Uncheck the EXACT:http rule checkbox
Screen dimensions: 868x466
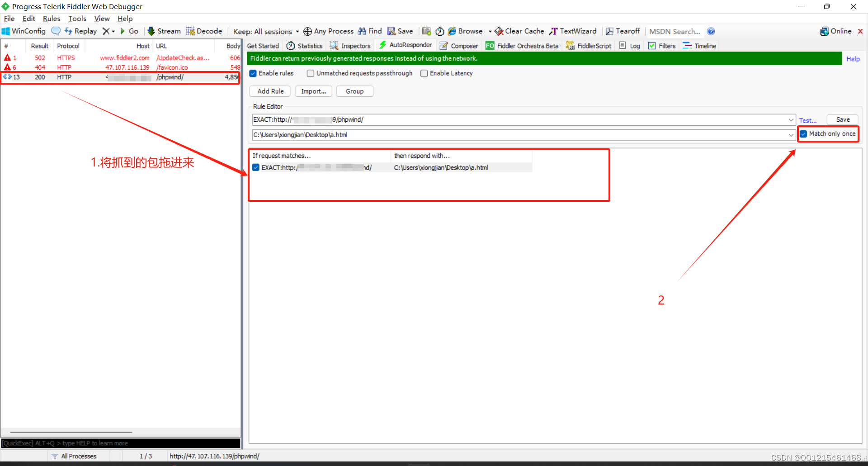click(x=256, y=167)
